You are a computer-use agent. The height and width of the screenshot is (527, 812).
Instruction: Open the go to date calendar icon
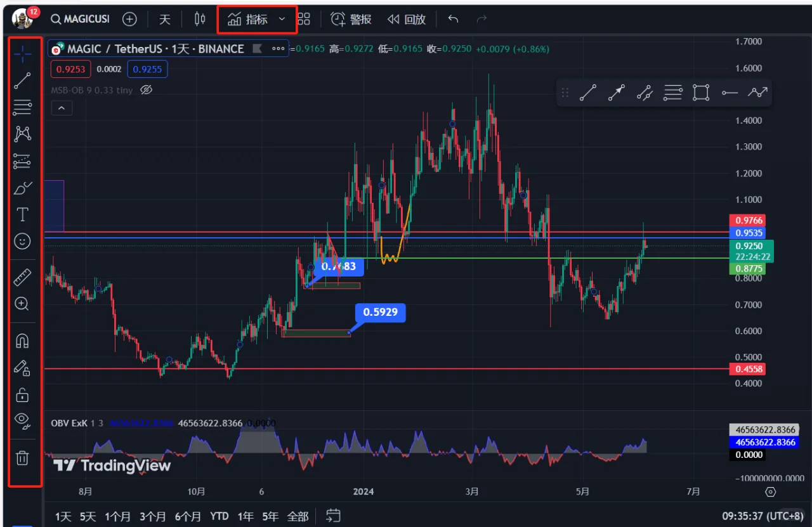pyautogui.click(x=334, y=516)
